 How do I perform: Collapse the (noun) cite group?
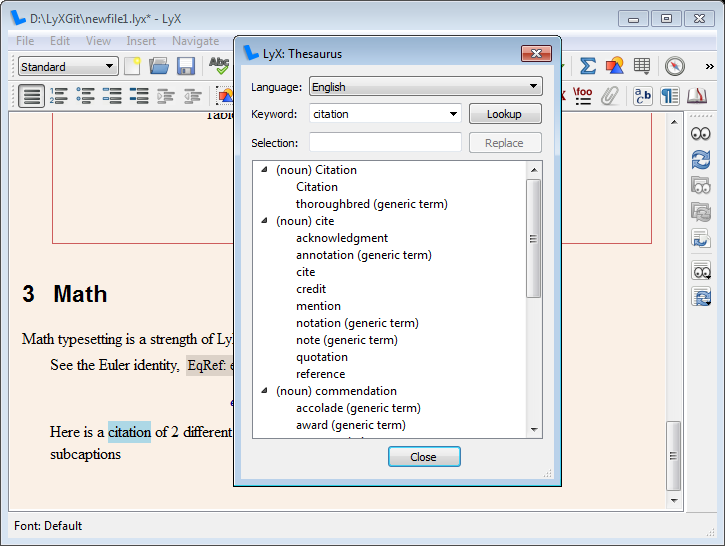(264, 221)
